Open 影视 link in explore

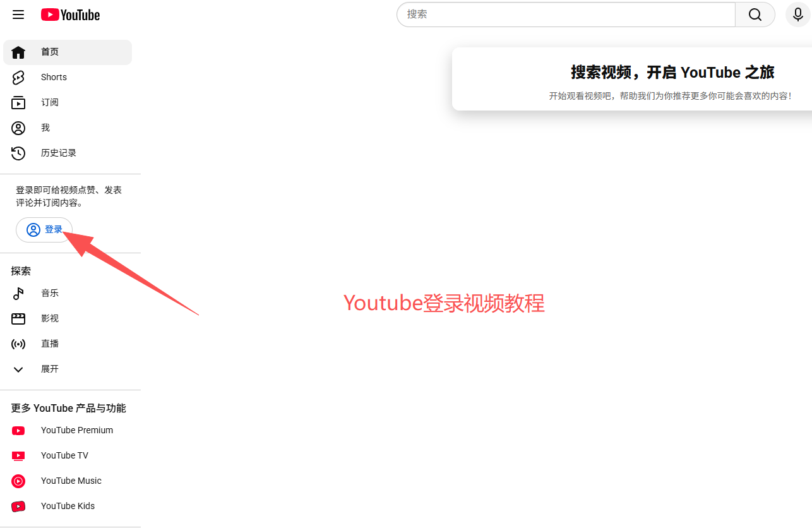pyautogui.click(x=68, y=318)
